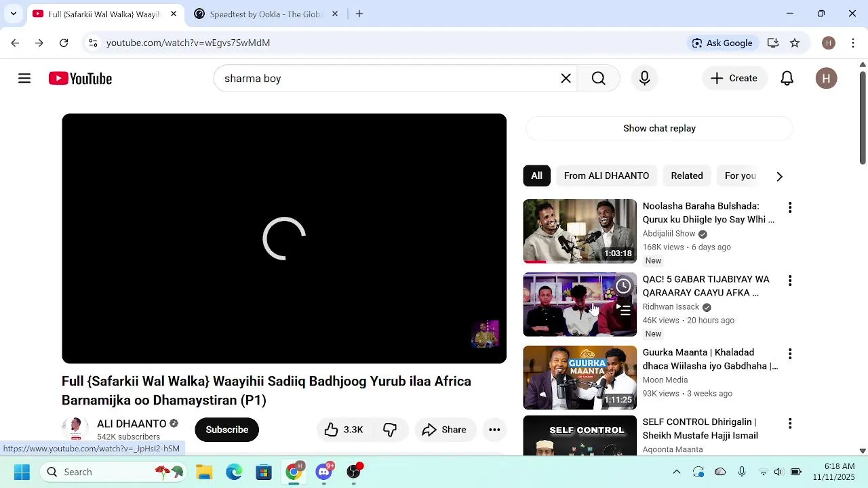
Task: Open Noolasha Baraha Bulshada video thumbnail
Action: [580, 231]
